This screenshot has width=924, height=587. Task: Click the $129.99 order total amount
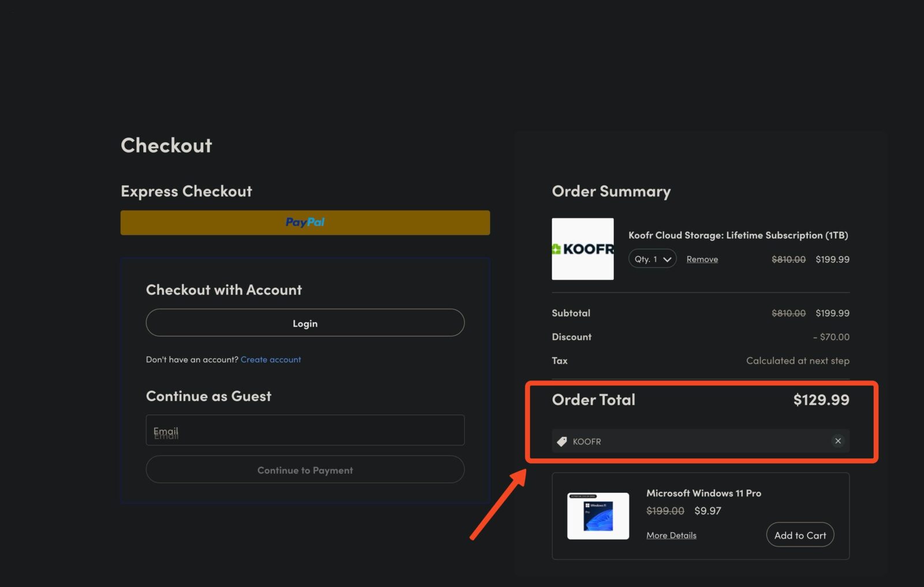pyautogui.click(x=821, y=400)
